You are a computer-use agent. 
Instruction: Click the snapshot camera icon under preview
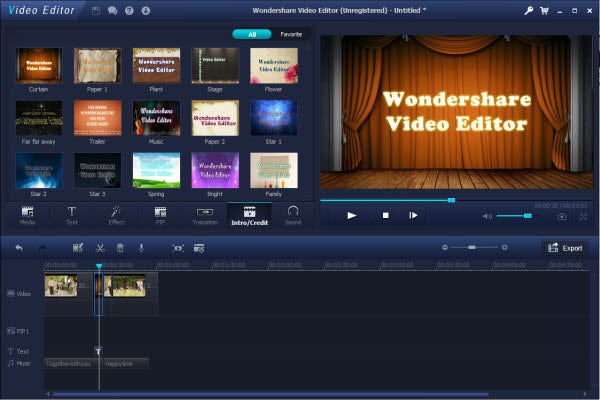tap(562, 216)
